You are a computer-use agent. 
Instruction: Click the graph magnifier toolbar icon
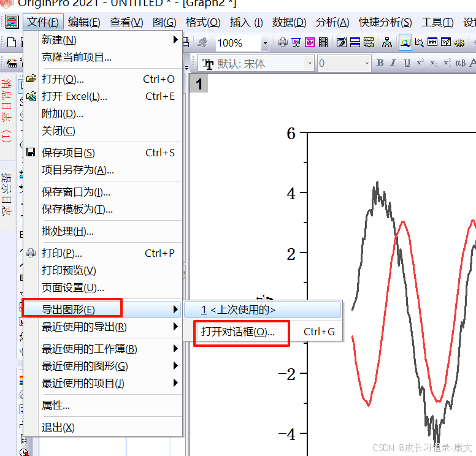pos(419,42)
